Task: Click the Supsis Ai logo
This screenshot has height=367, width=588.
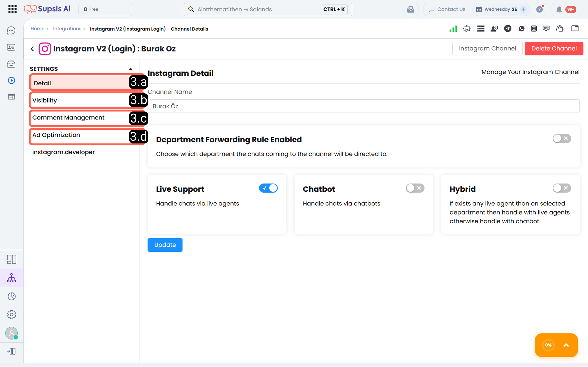Action: pos(47,9)
